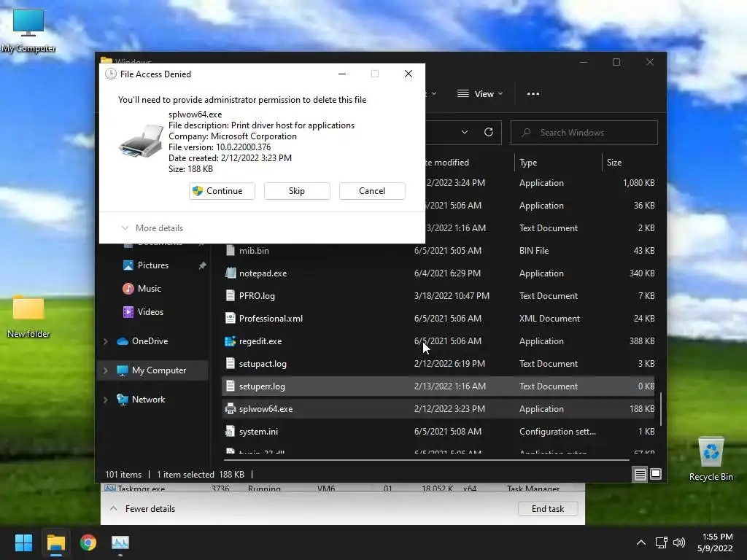Click Skip in File Access Denied dialog
Screen dimensions: 747x560
[x=297, y=191]
